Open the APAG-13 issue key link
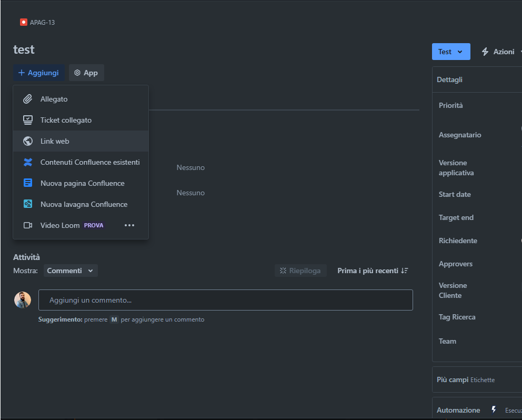The width and height of the screenshot is (522, 420). [42, 22]
